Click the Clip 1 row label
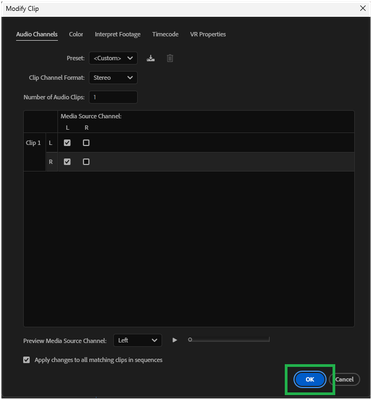372x400 pixels. coord(33,143)
